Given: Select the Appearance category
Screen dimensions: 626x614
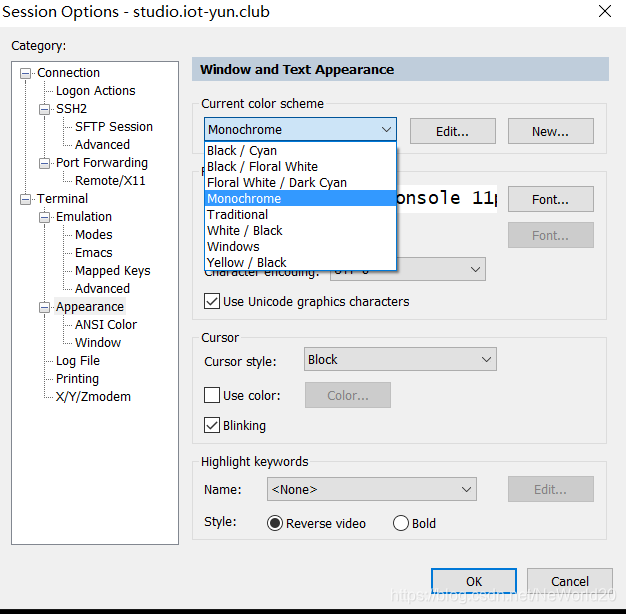Looking at the screenshot, I should 90,307.
